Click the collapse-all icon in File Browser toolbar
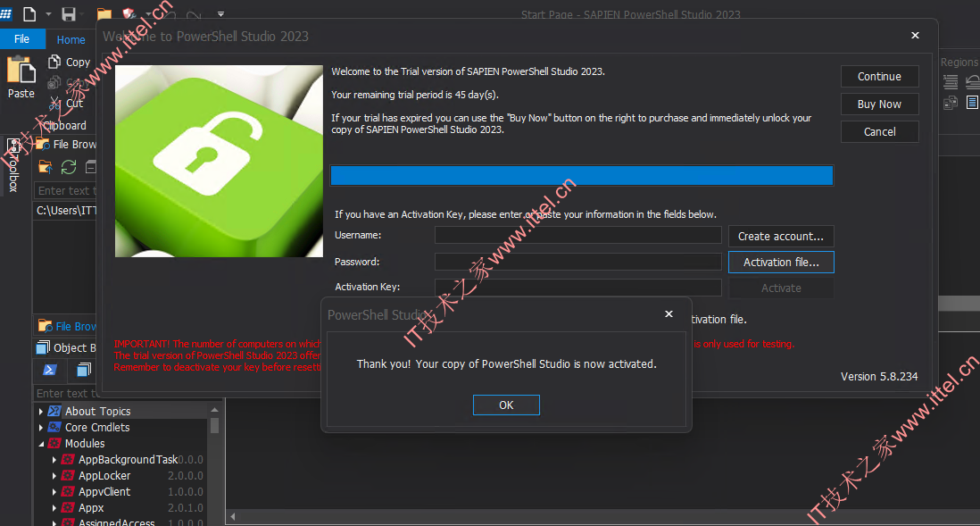This screenshot has width=980, height=526. coord(91,167)
